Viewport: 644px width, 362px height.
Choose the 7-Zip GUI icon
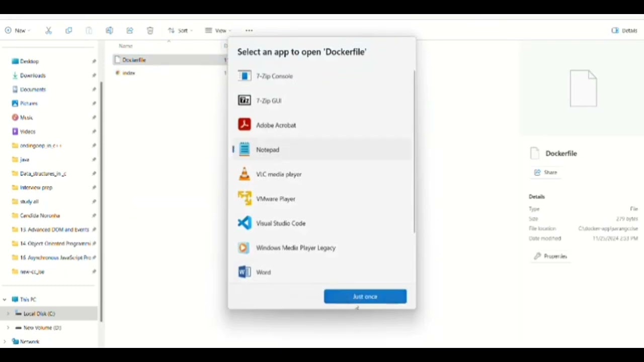click(x=245, y=101)
